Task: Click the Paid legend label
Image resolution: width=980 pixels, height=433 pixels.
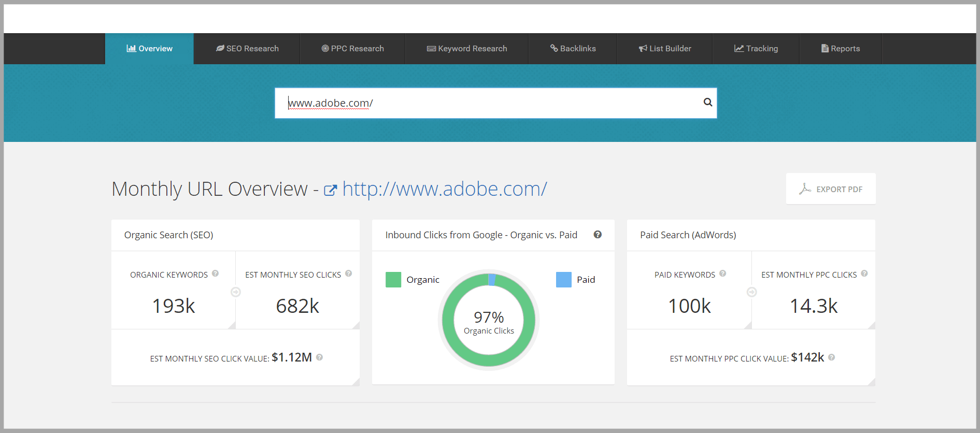Action: 586,280
